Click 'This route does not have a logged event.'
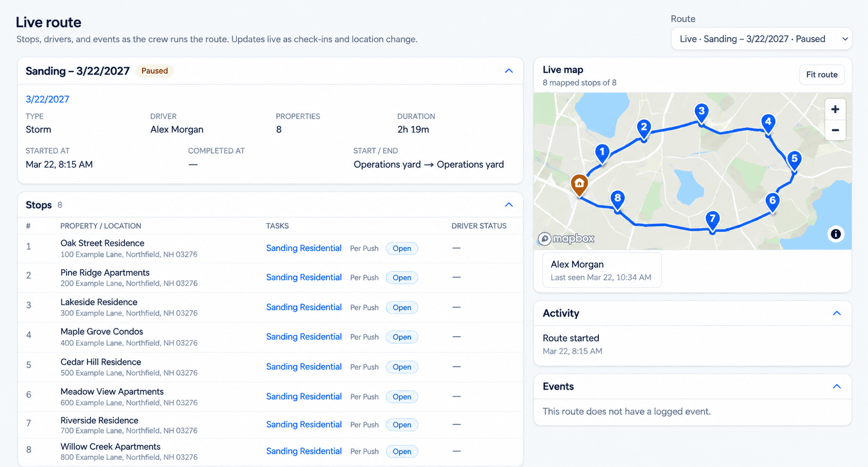868x467 pixels. [x=626, y=412]
